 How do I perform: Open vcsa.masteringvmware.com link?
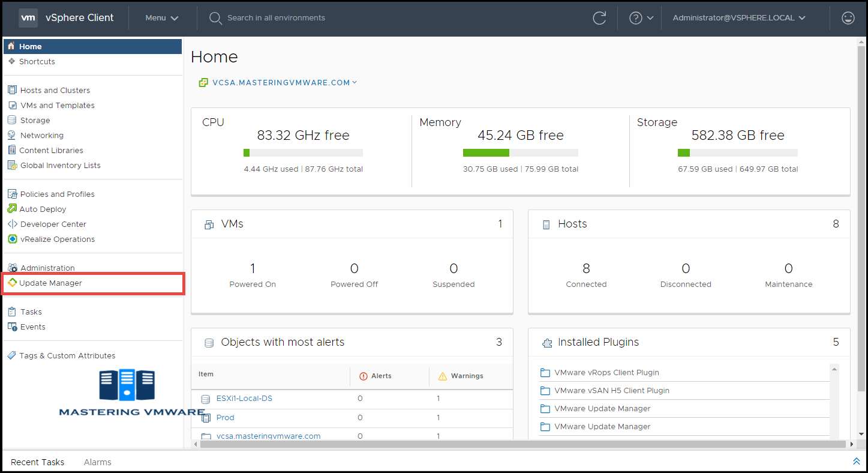click(x=269, y=436)
